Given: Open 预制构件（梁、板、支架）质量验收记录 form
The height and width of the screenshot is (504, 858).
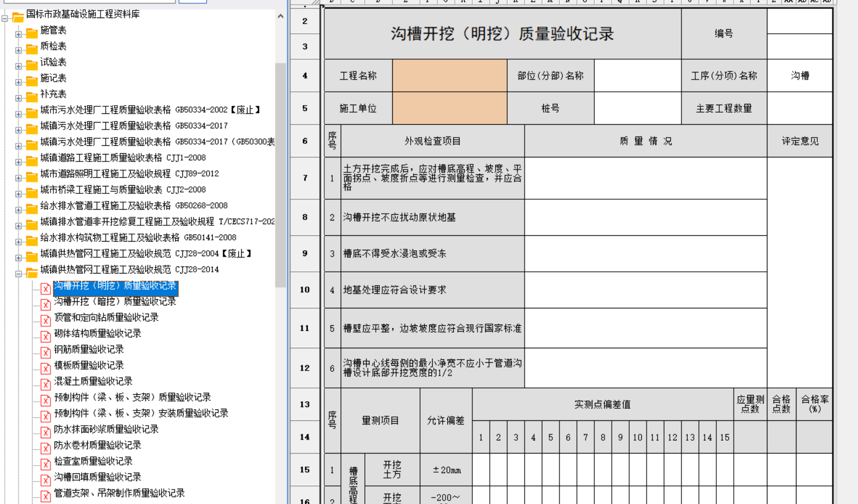Looking at the screenshot, I should point(132,397).
